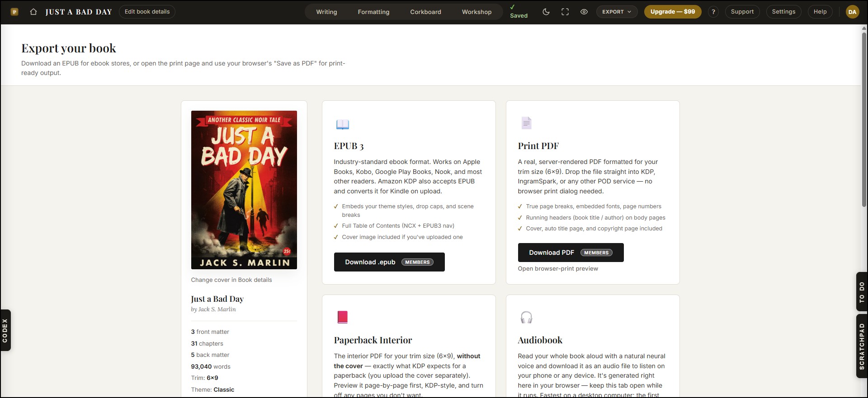Image resolution: width=868 pixels, height=398 pixels.
Task: Click the Help button
Action: pos(820,12)
